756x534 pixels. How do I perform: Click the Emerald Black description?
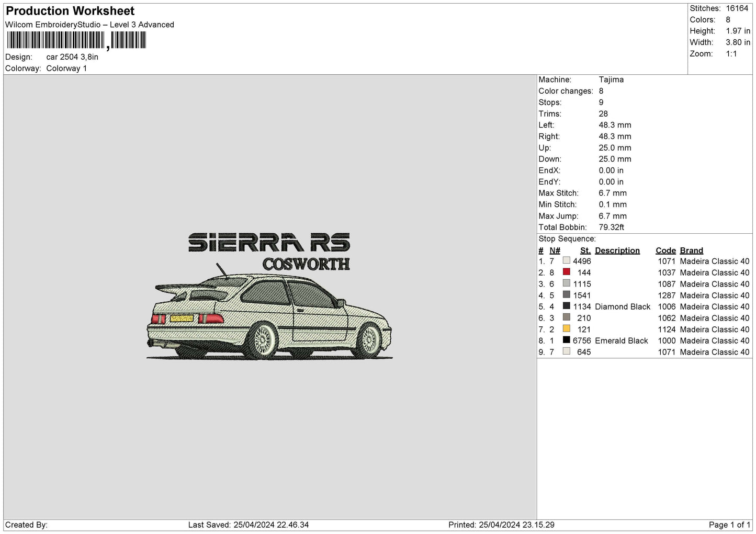[622, 341]
